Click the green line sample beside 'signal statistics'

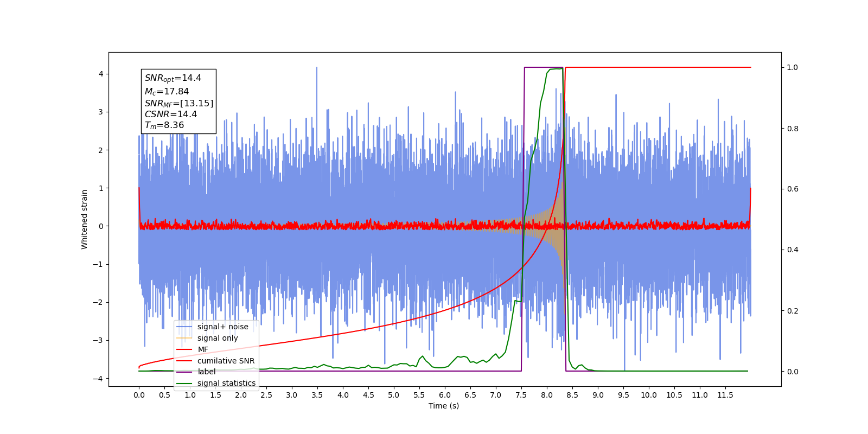coord(184,383)
